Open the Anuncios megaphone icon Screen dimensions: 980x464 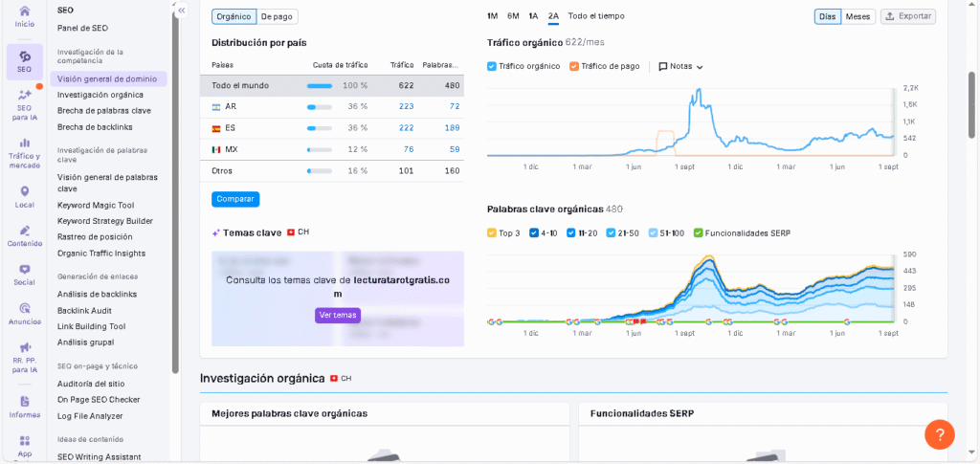(x=24, y=309)
